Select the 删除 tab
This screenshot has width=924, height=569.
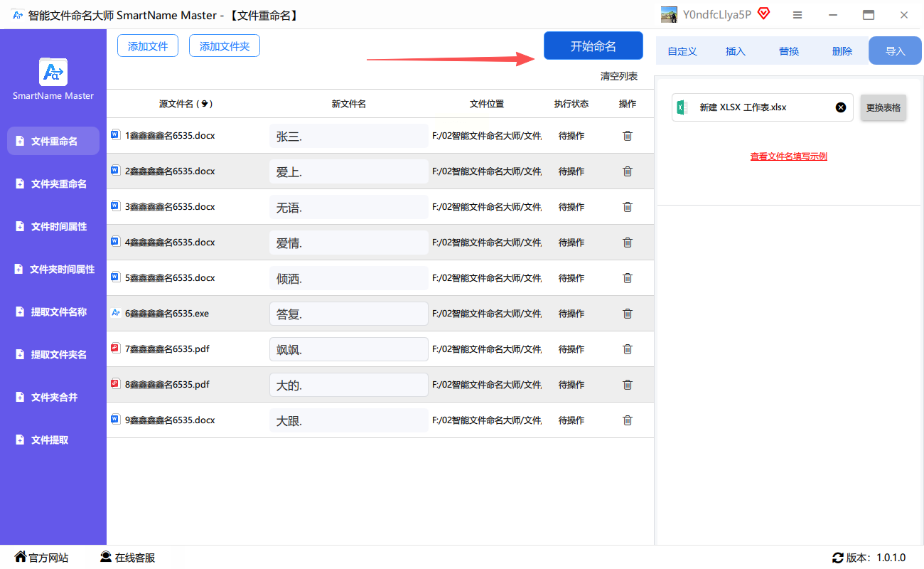point(842,51)
